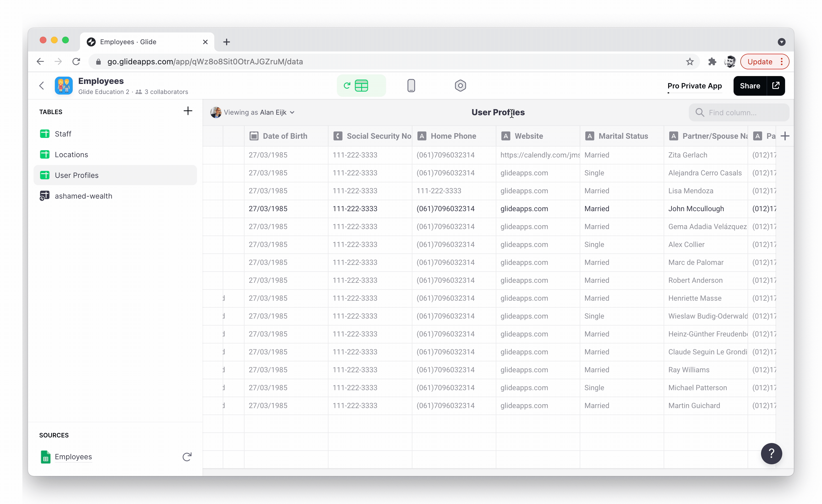This screenshot has height=504, width=822.
Task: Go back with the app chevron
Action: pyautogui.click(x=41, y=86)
